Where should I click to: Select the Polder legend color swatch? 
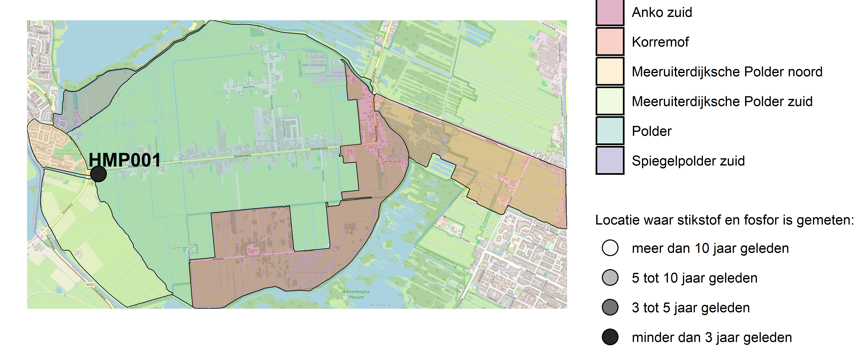[x=610, y=131]
